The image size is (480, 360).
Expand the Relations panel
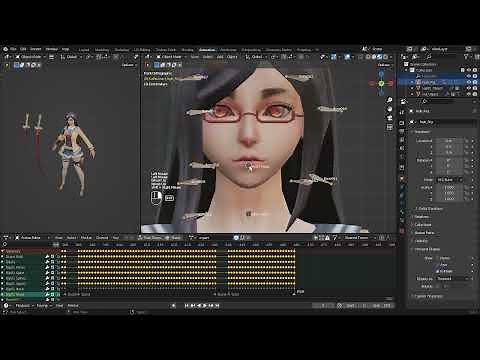[x=421, y=217]
